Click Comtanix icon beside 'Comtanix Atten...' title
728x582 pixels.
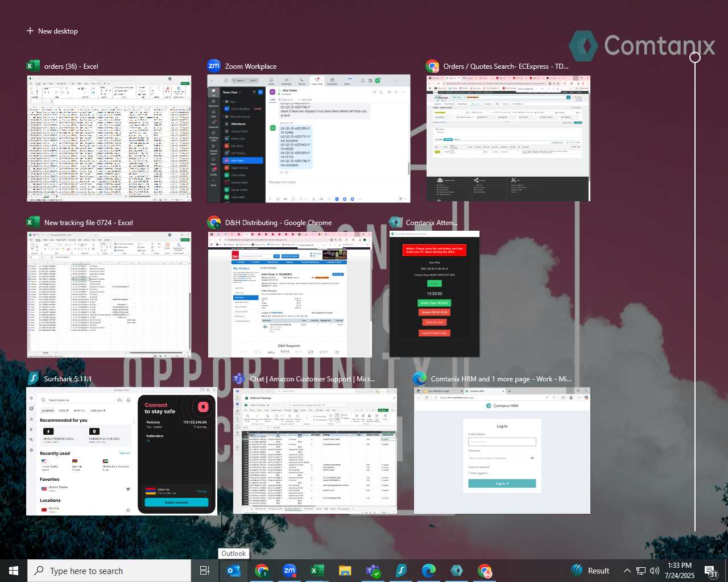click(395, 222)
